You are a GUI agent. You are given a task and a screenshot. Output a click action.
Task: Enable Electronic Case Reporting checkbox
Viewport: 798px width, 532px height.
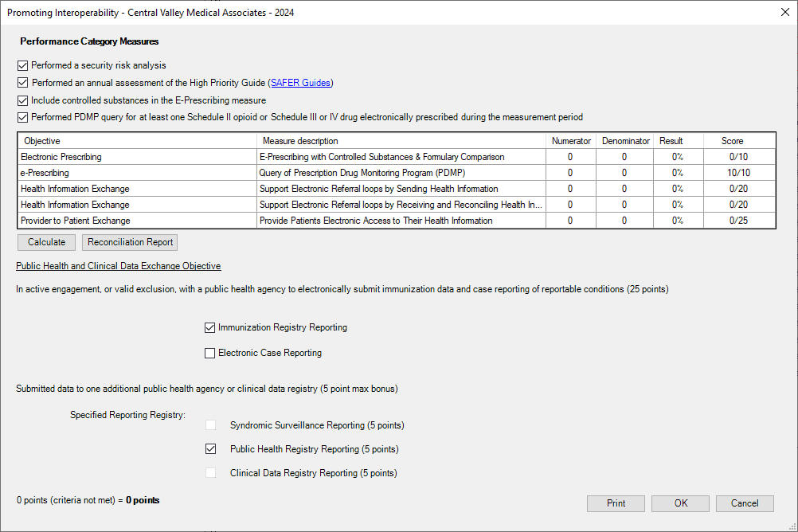point(209,353)
